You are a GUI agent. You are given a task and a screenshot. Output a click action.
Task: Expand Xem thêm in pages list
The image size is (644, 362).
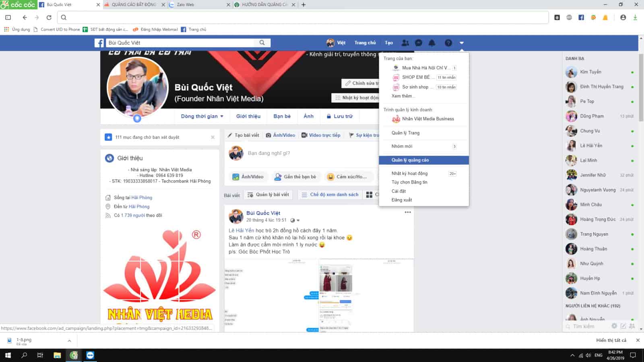402,96
